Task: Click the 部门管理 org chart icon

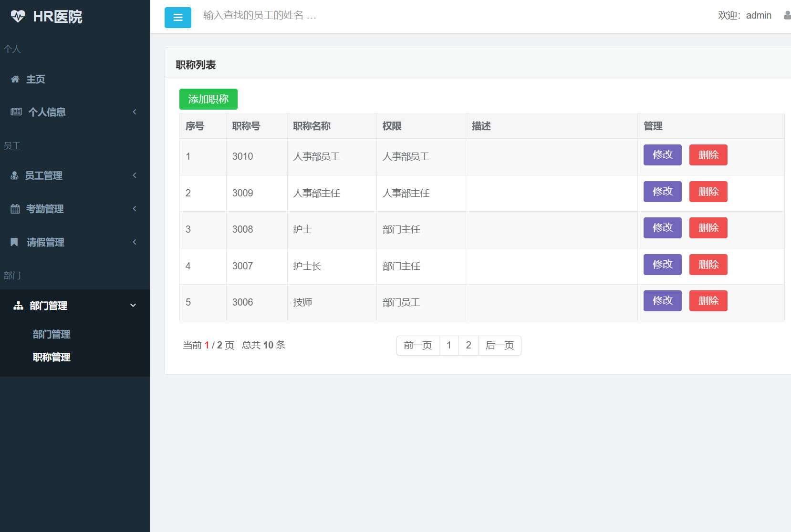Action: tap(17, 306)
